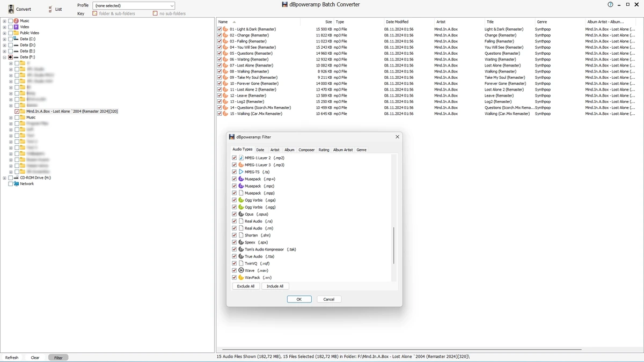Image resolution: width=644 pixels, height=362 pixels.
Task: Switch to the Genre filter tab
Action: coord(362,150)
